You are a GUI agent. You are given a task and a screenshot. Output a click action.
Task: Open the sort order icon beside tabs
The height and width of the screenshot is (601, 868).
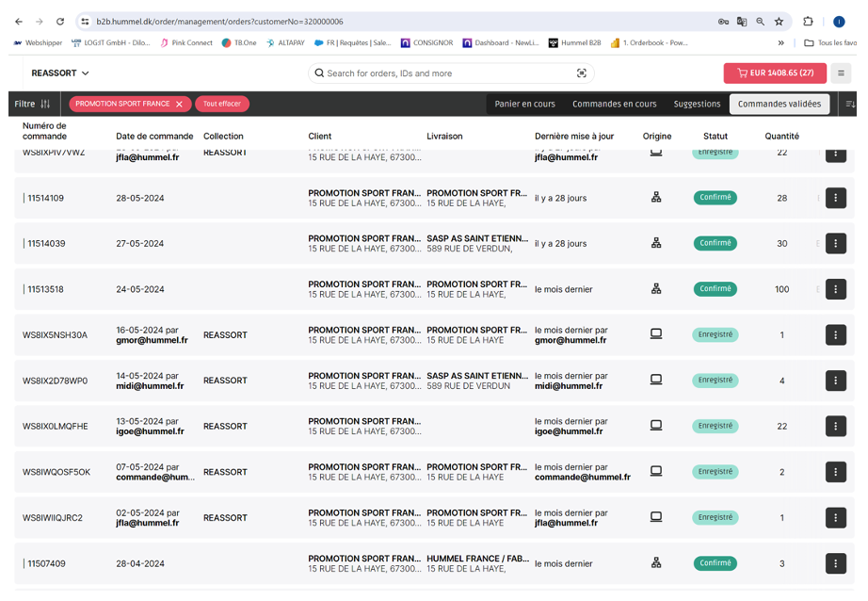click(x=850, y=105)
